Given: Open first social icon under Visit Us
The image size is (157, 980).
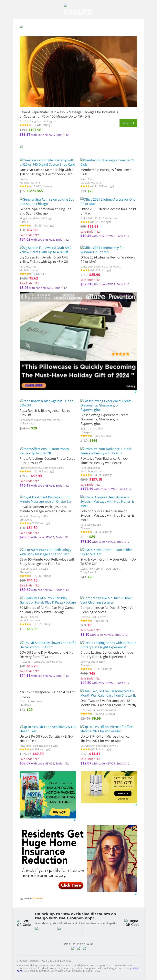Looking at the screenshot, I should click(73, 948).
